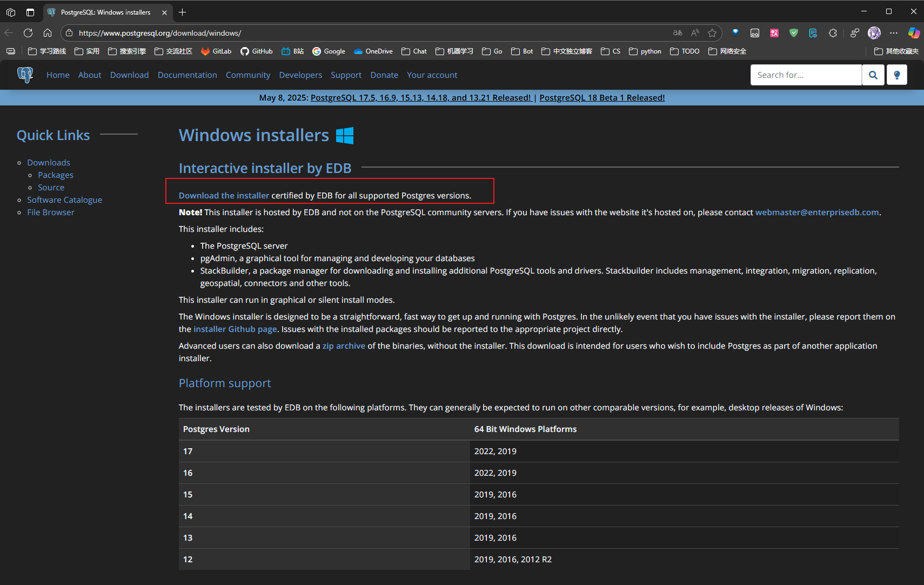
Task: Open the Copilot sidebar icon
Action: point(914,33)
